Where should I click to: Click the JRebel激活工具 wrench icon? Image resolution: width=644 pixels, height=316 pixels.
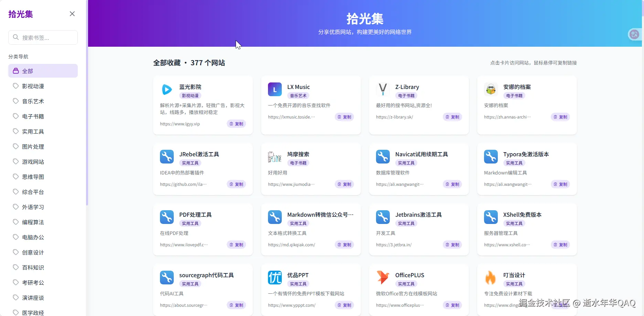(167, 157)
